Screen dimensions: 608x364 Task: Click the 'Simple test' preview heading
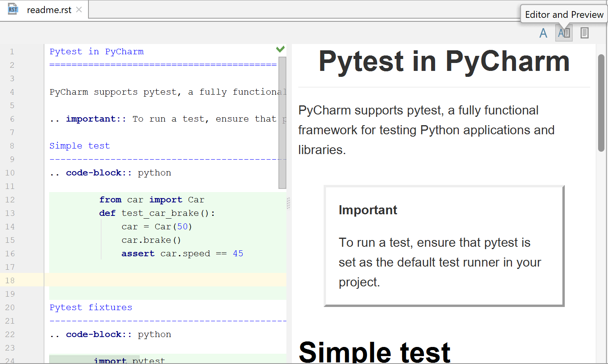click(x=374, y=352)
